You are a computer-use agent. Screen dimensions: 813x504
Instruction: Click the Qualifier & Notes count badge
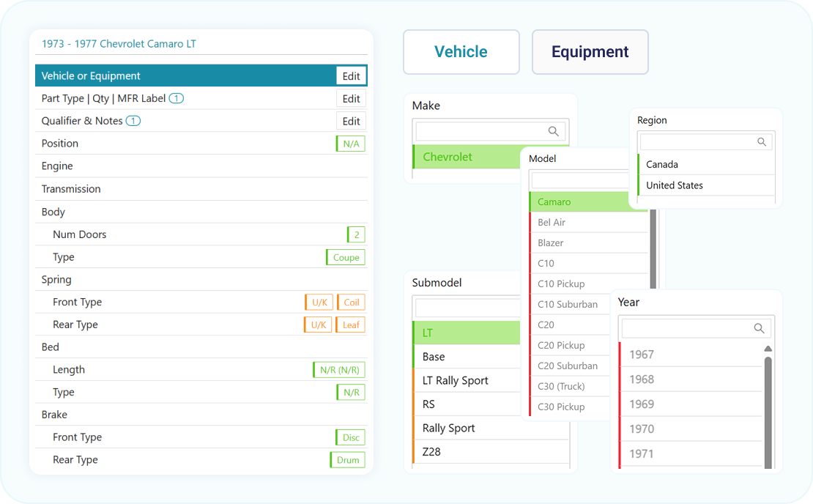click(x=133, y=121)
